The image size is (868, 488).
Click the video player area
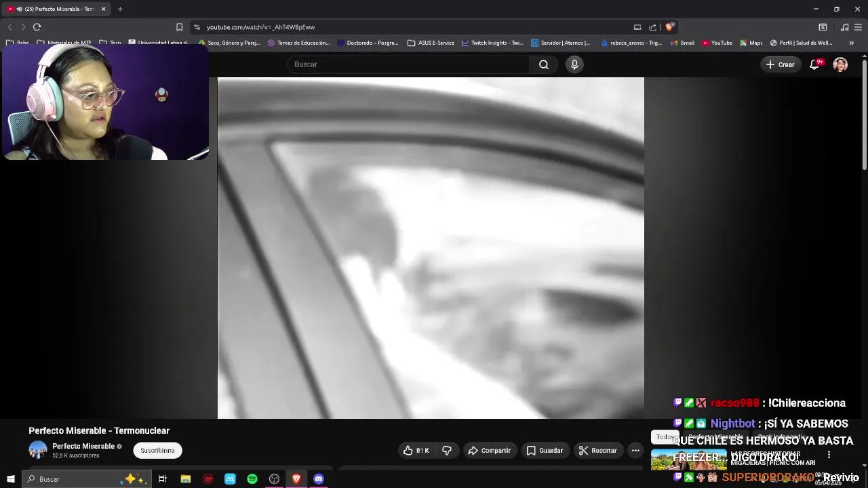[431, 248]
